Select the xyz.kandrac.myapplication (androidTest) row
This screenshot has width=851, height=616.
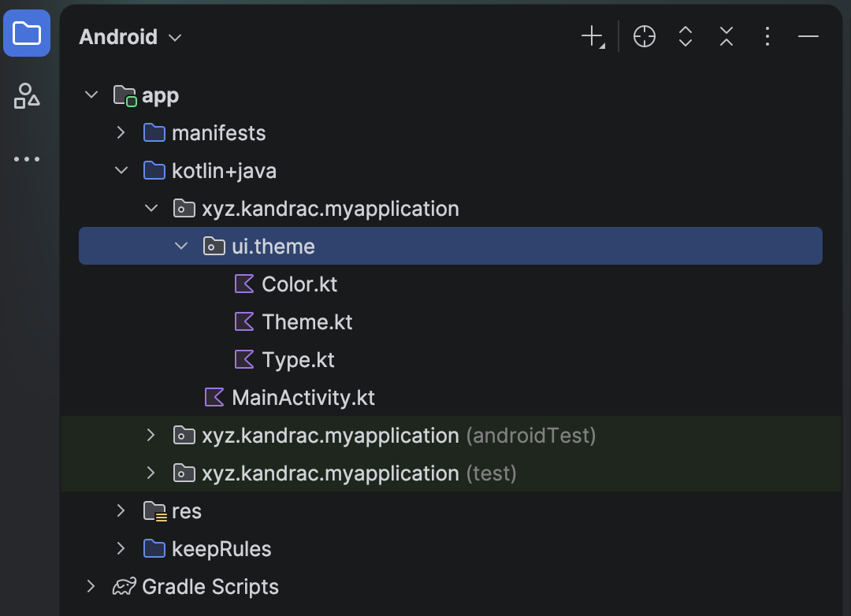[451, 436]
